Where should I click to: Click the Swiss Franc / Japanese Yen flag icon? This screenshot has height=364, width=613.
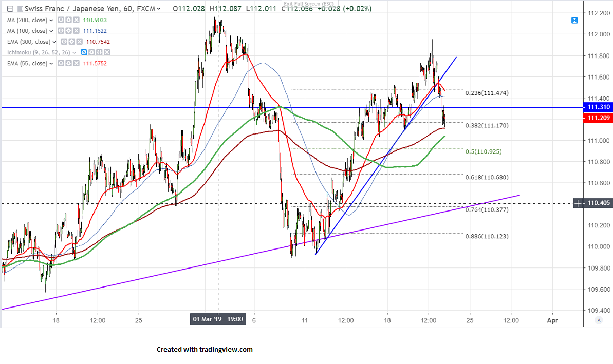point(20,9)
